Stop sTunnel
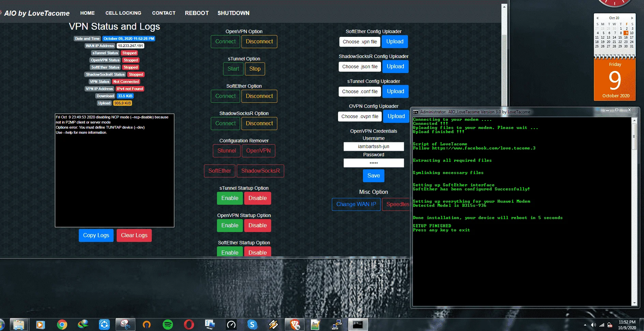The height and width of the screenshot is (331, 644). coord(255,69)
